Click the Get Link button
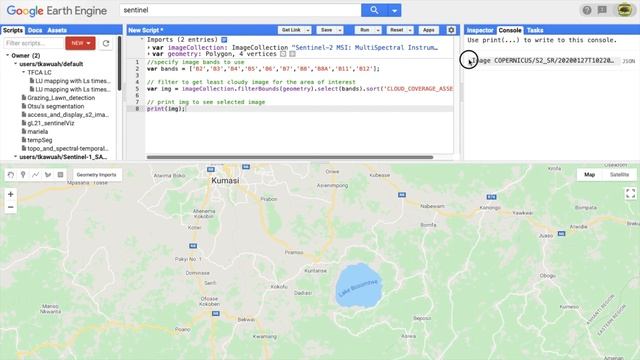Screen dimensions: 640x360 [x=291, y=30]
